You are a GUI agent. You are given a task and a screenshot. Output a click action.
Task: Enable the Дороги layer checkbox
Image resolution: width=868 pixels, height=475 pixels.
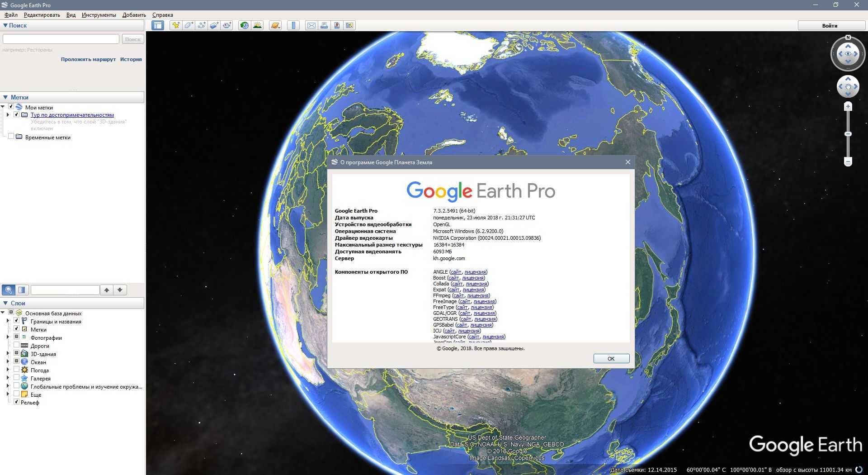pyautogui.click(x=16, y=345)
